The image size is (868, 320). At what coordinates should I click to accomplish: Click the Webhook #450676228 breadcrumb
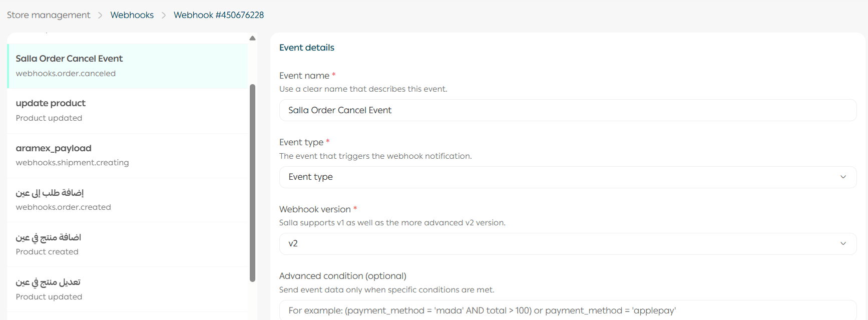218,15
